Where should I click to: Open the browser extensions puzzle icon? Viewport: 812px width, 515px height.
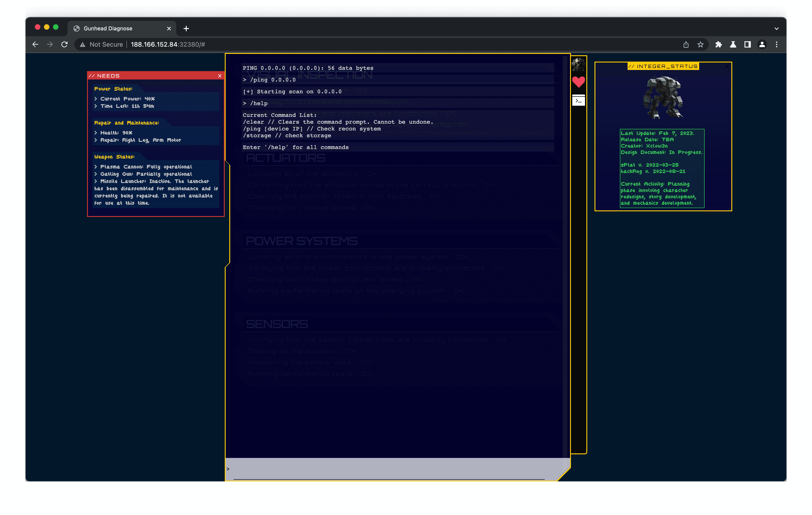(x=719, y=44)
